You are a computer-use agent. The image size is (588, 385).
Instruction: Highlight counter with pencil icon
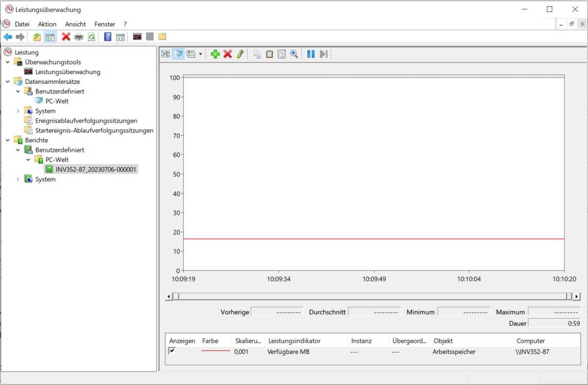coord(240,54)
